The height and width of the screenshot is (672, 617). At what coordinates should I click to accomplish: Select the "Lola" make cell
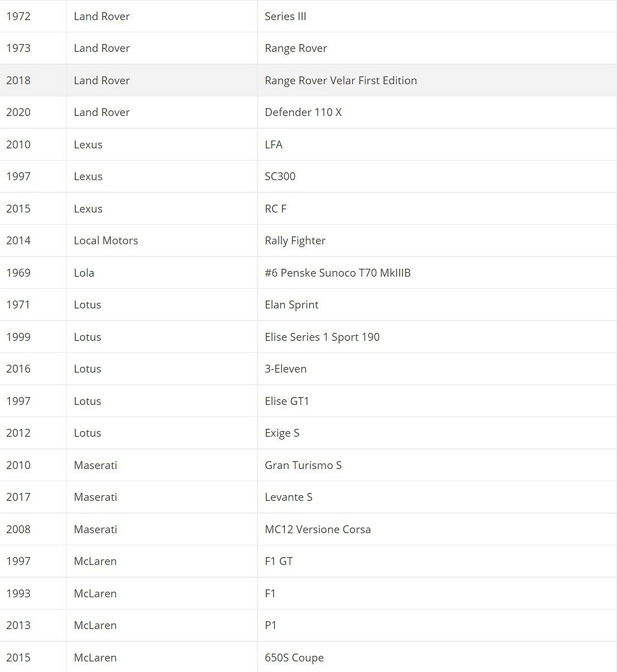[x=84, y=273]
